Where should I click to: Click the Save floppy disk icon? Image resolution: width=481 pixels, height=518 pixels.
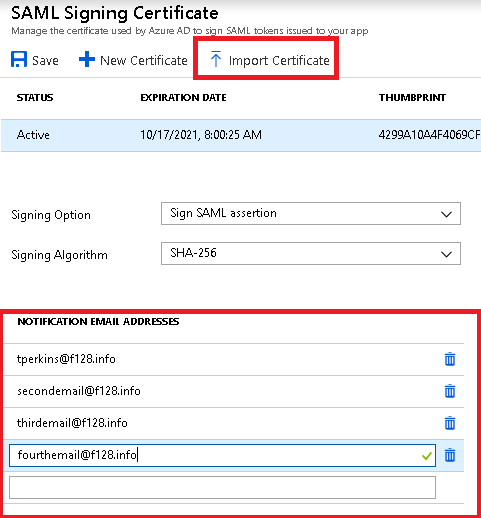[19, 59]
